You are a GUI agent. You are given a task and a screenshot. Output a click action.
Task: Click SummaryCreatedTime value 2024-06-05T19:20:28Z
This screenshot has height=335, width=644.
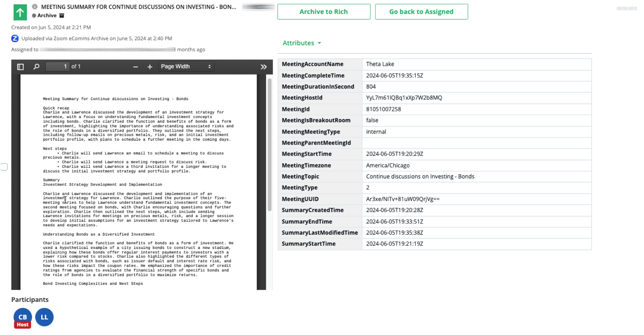[394, 210]
